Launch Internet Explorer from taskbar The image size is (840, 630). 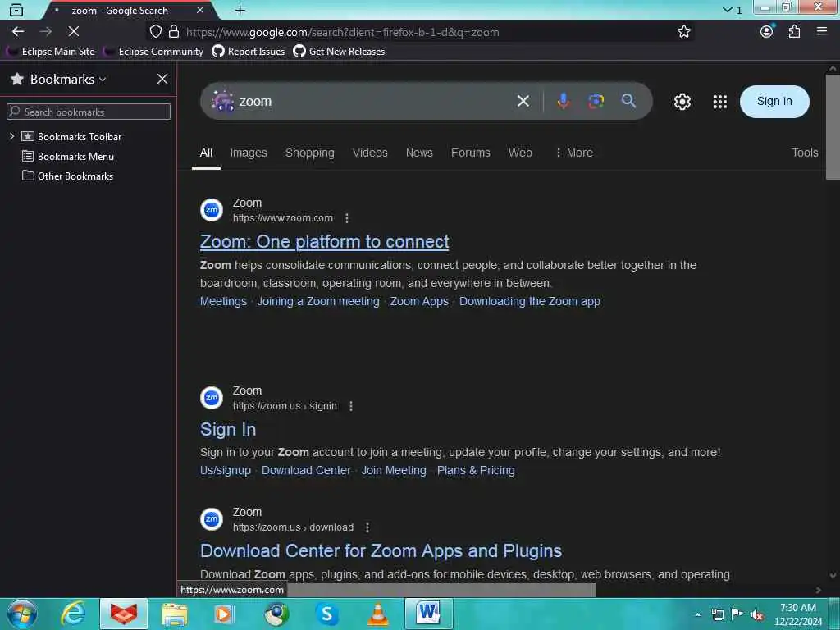(73, 614)
